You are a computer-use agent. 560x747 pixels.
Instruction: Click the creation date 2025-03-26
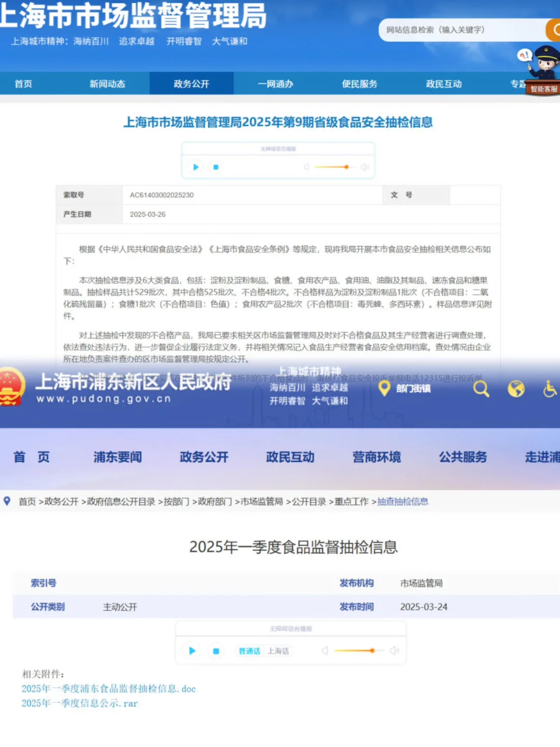[148, 214]
